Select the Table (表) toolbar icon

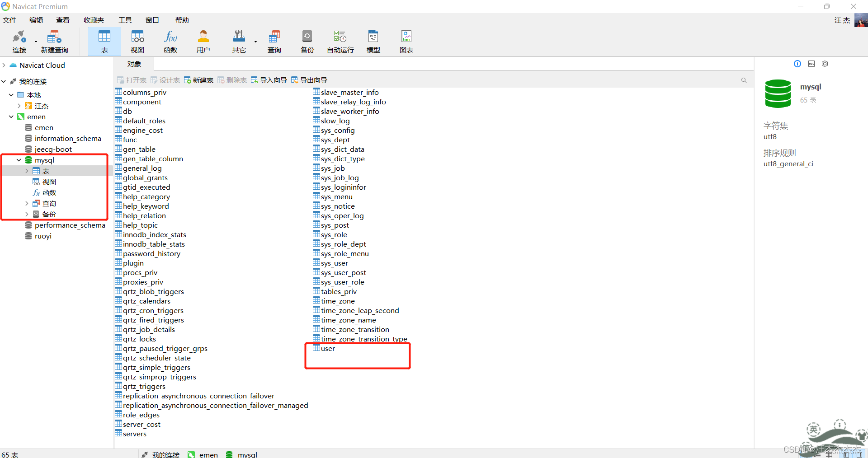104,37
